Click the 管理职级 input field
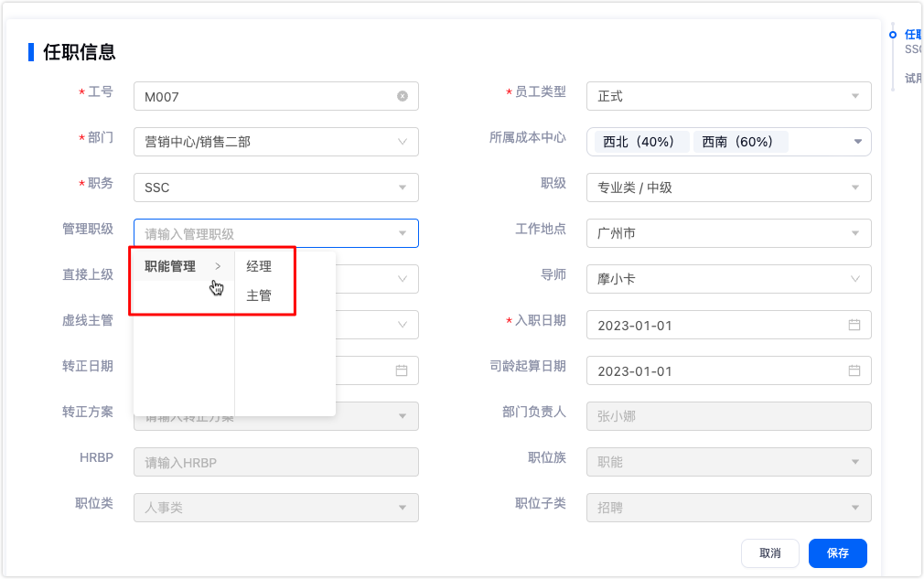 pyautogui.click(x=265, y=233)
